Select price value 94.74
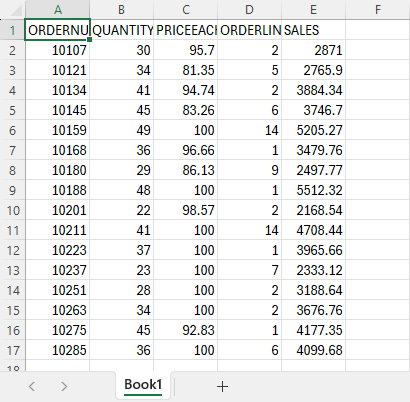410x402 pixels. coord(186,90)
